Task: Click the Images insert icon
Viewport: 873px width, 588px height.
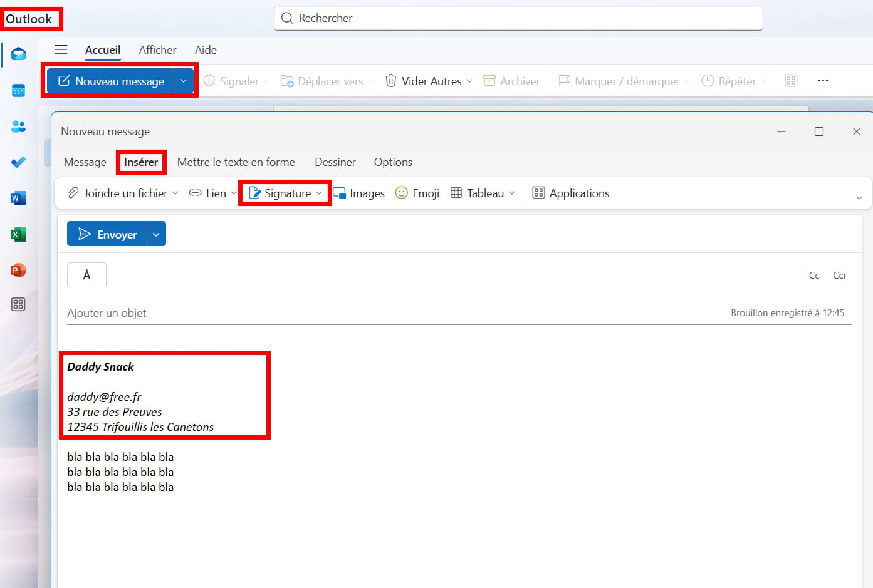Action: (x=340, y=193)
